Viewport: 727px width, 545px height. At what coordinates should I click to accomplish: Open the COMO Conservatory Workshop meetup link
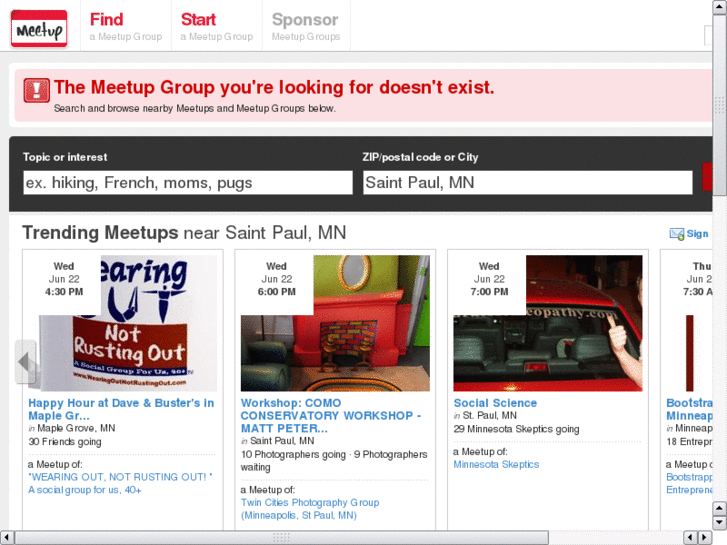click(331, 415)
